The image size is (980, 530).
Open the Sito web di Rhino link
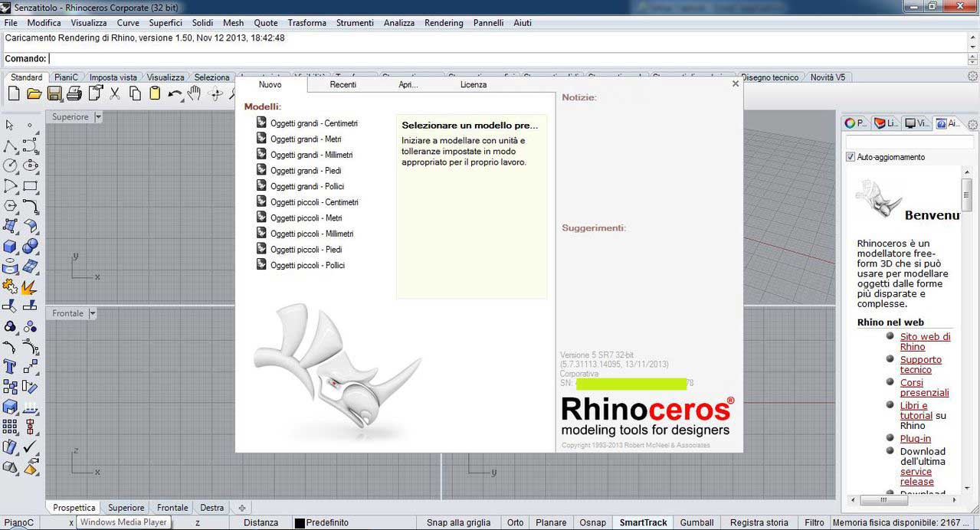925,342
